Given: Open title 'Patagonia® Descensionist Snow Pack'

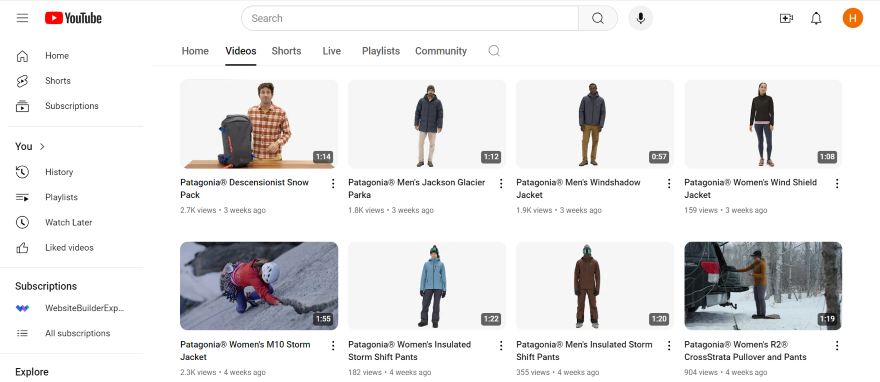Looking at the screenshot, I should coord(245,188).
